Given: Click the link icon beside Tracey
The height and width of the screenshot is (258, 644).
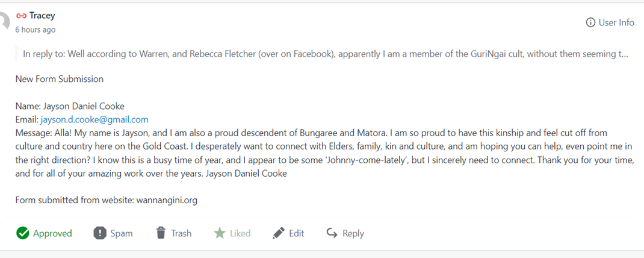Looking at the screenshot, I should coord(21,16).
